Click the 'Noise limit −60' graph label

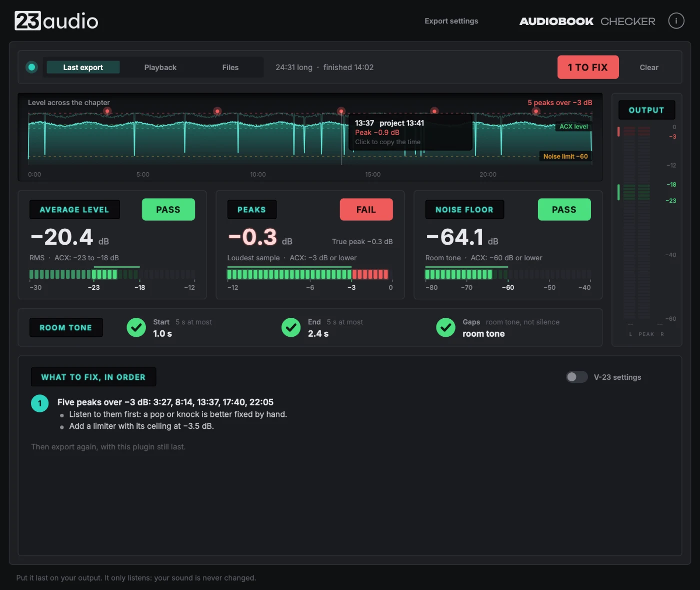[565, 157]
